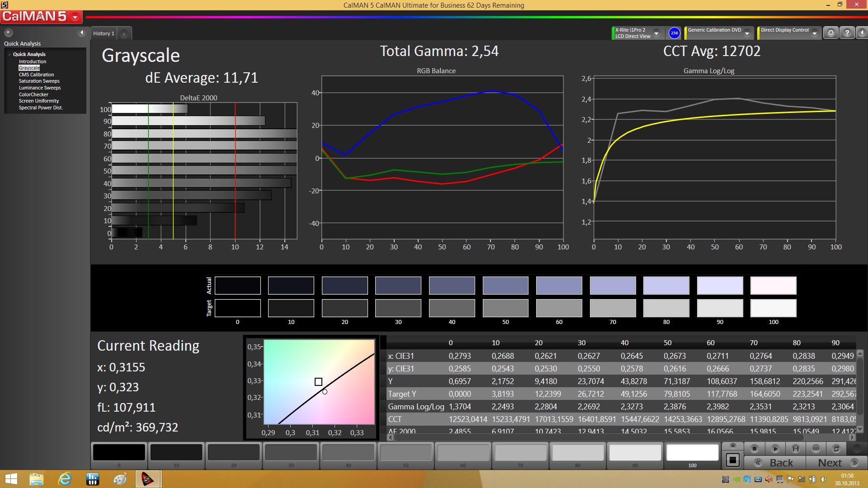Select the 100 percent white patch swatch
This screenshot has width=868, height=488.
coord(692,453)
